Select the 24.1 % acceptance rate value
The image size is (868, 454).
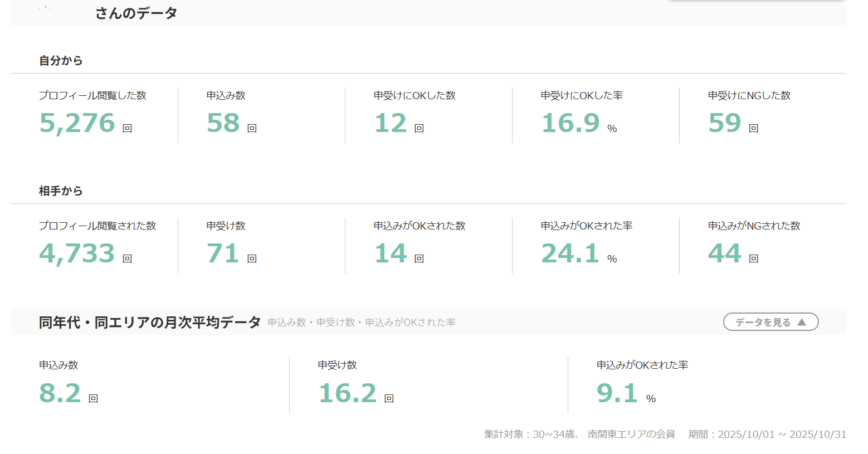[x=570, y=253]
